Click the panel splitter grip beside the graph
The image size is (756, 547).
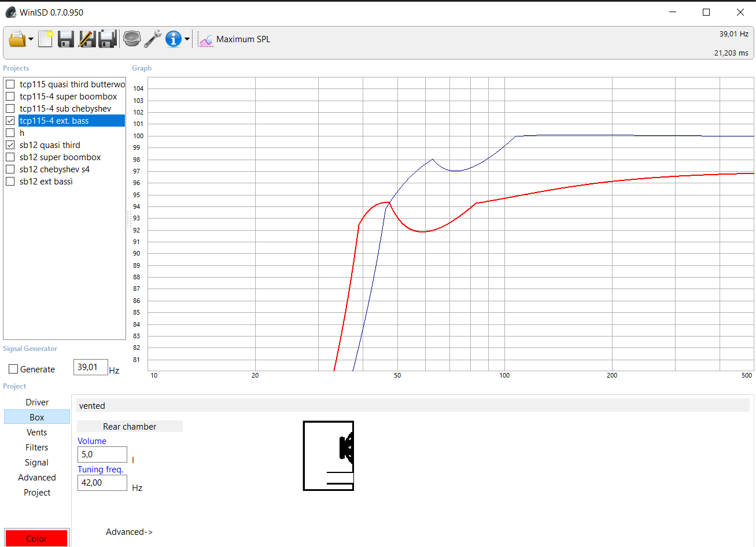[x=128, y=219]
